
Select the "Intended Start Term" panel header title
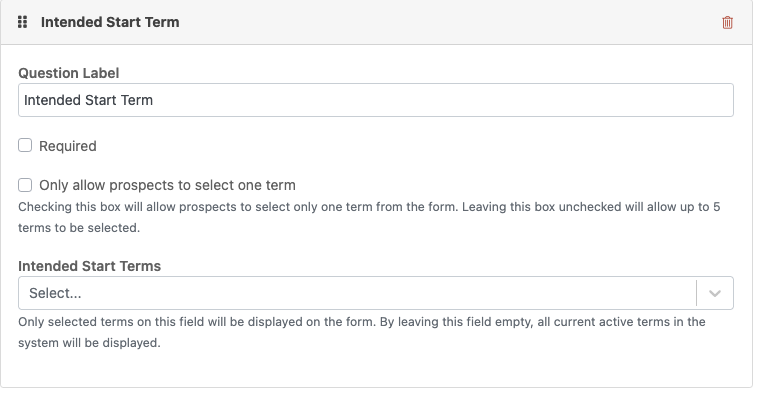110,22
